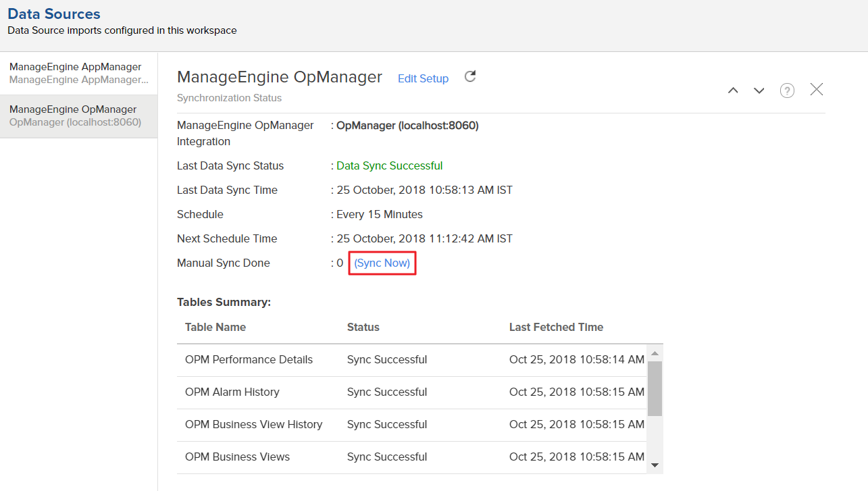Close the data source details panel
The height and width of the screenshot is (491, 868).
pyautogui.click(x=817, y=89)
